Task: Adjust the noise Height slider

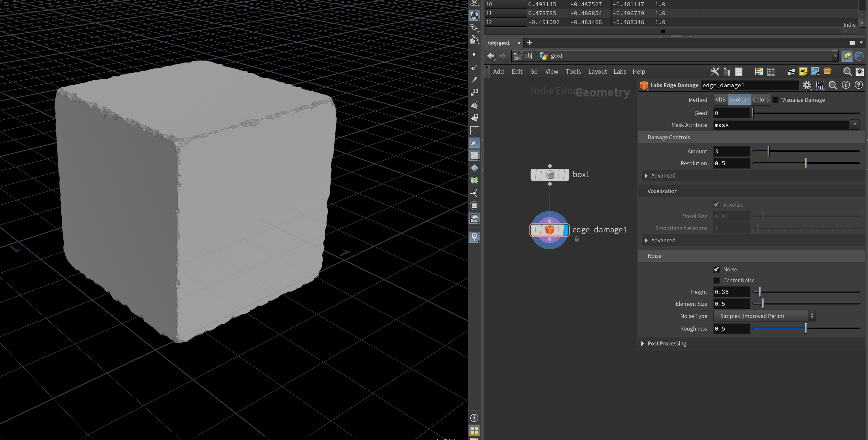Action: [x=806, y=292]
